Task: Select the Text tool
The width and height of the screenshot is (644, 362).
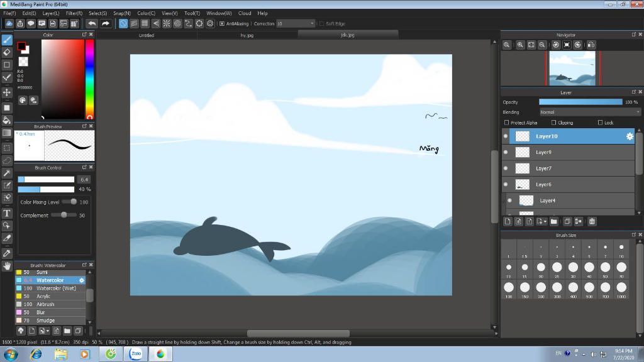Action: pyautogui.click(x=7, y=213)
